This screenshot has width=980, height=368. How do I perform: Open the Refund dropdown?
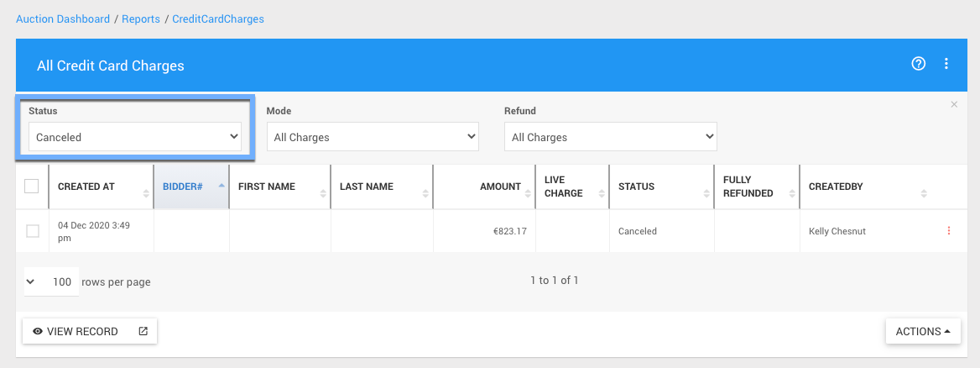coord(610,137)
